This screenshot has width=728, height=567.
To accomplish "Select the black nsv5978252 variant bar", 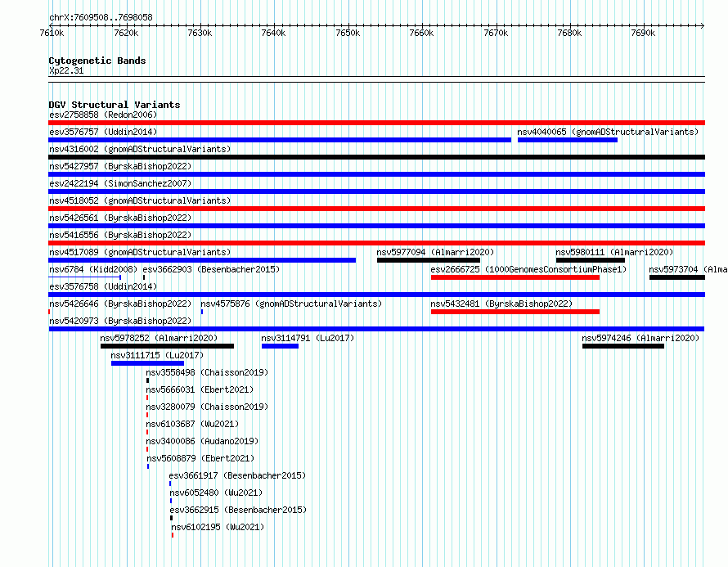I will click(167, 346).
